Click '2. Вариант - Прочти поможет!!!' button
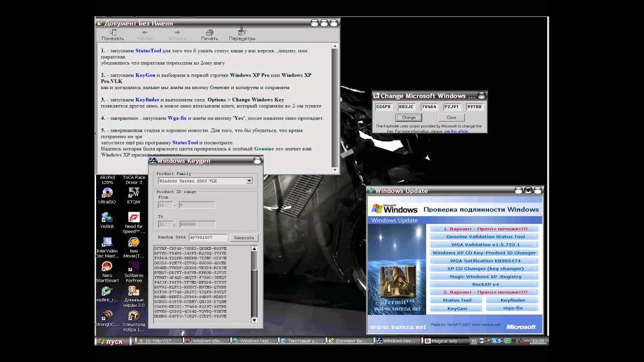This screenshot has width=644, height=362. [485, 292]
